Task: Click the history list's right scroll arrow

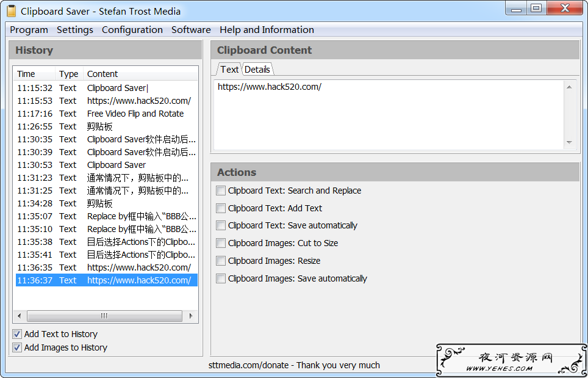Action: click(191, 316)
